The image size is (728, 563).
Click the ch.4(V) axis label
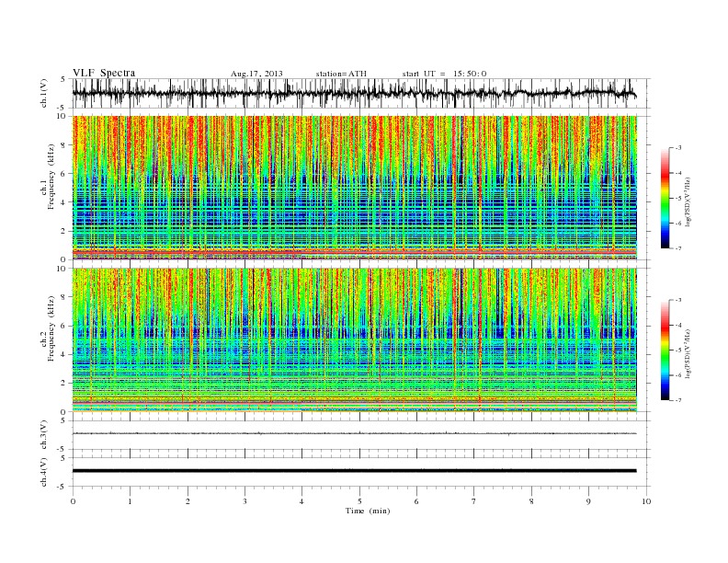tap(44, 472)
